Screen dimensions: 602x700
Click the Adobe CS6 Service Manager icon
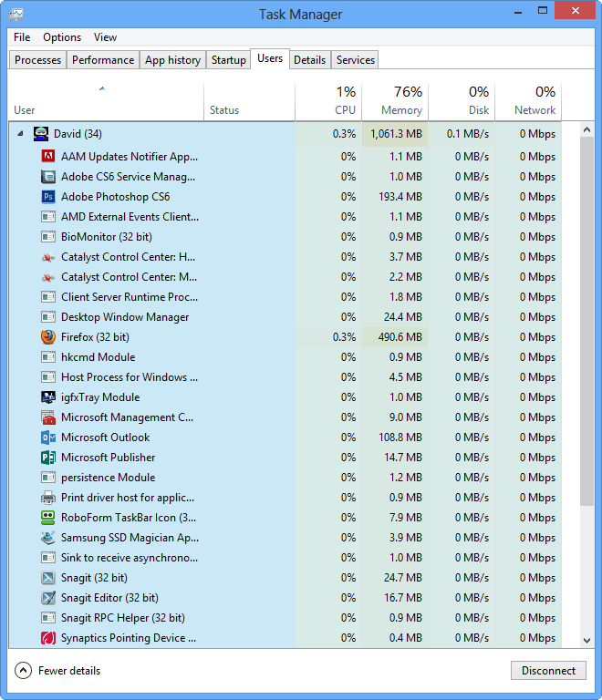(48, 176)
